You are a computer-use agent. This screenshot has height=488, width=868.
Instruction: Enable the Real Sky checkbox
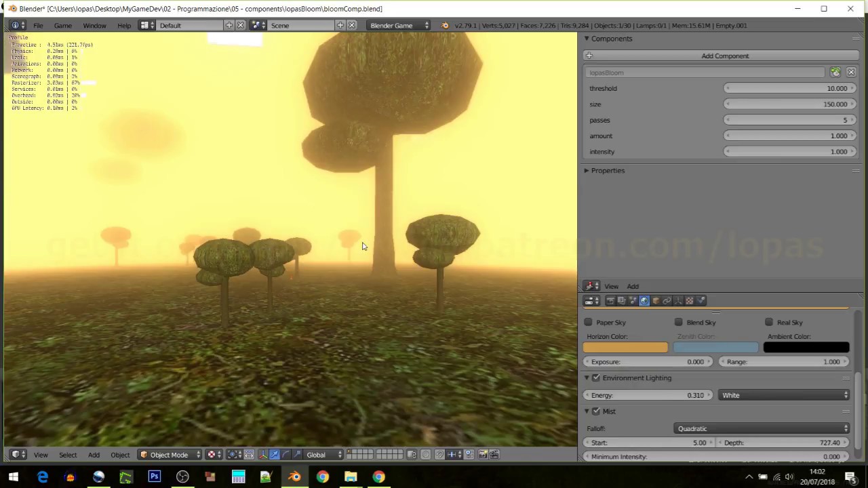click(x=769, y=322)
